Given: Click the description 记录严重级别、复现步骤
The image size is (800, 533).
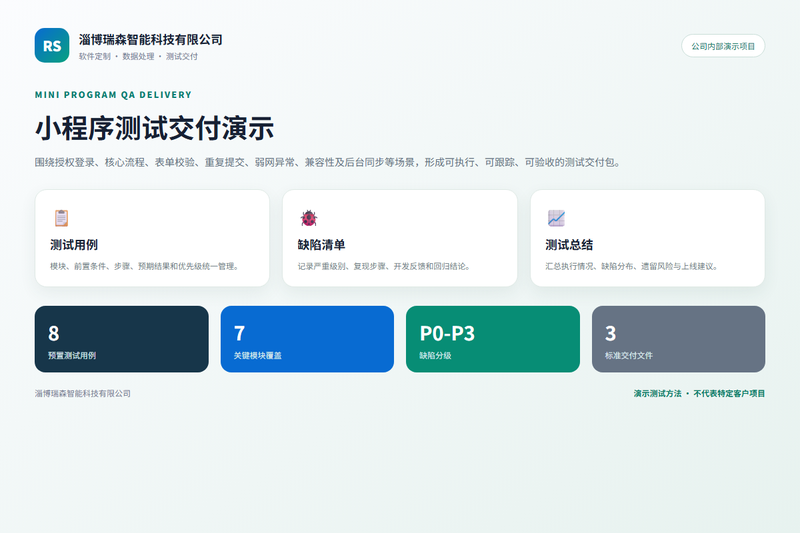Looking at the screenshot, I should 384,266.
